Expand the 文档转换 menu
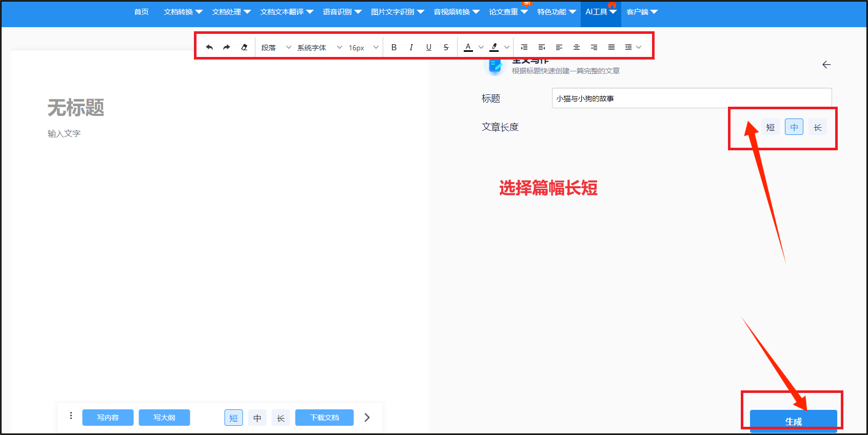 pyautogui.click(x=183, y=12)
